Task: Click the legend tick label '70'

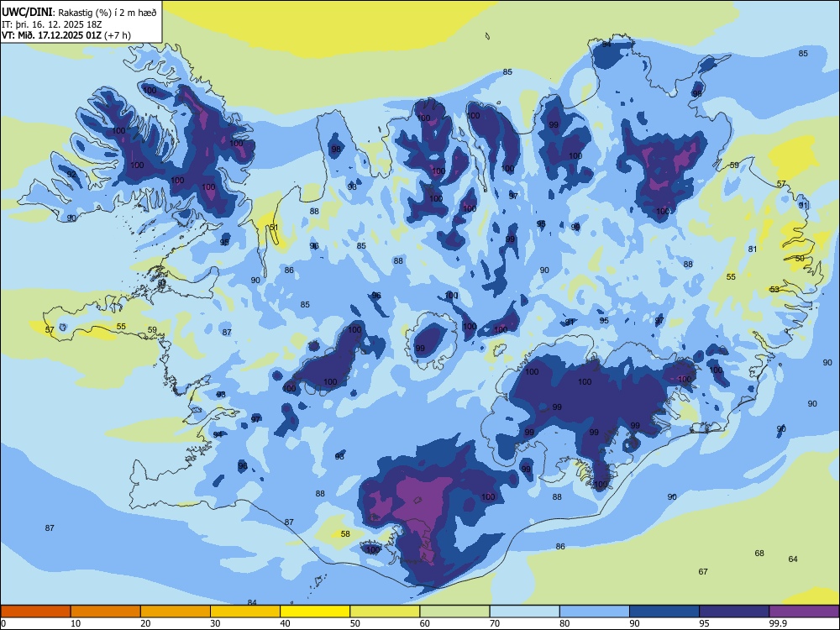Action: (x=495, y=623)
